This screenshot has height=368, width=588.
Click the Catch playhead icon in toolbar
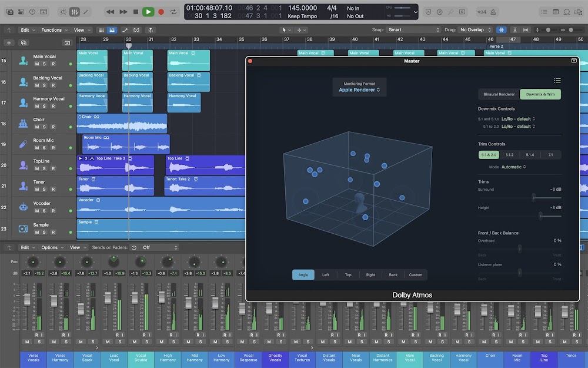click(x=151, y=30)
